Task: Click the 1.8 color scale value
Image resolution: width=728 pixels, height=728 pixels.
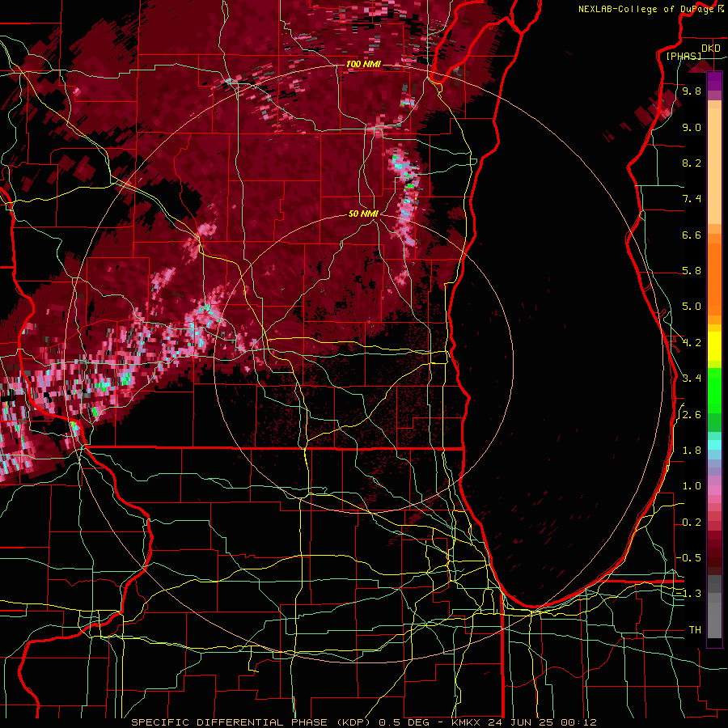Action: click(692, 451)
